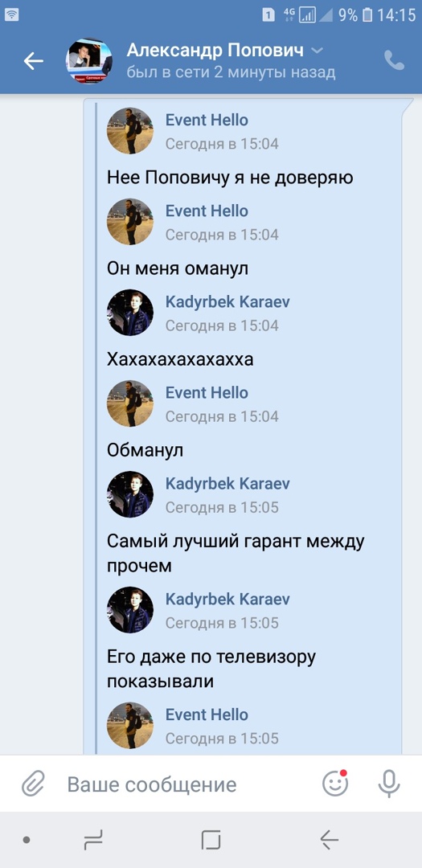422x868 pixels.
Task: Tap the back arrow in chat header
Action: pyautogui.click(x=33, y=61)
